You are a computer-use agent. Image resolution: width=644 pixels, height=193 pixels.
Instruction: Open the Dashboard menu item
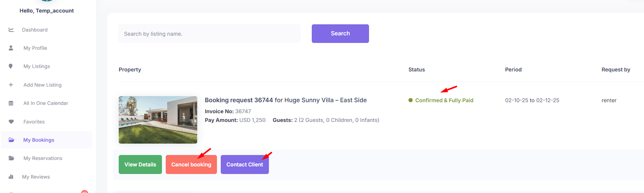pyautogui.click(x=35, y=30)
